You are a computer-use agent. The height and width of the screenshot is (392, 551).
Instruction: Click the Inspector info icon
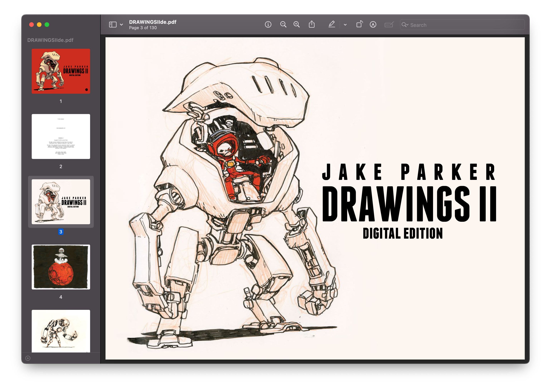(268, 25)
